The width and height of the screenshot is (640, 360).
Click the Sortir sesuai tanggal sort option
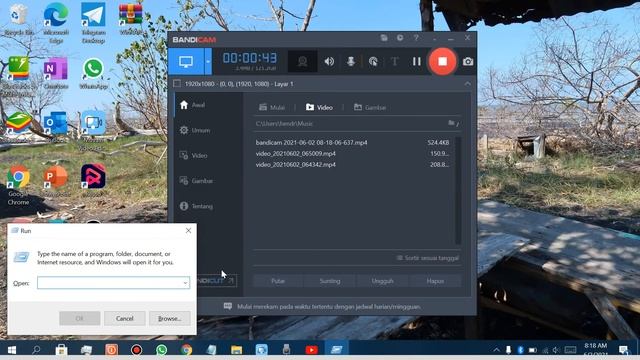(428, 258)
